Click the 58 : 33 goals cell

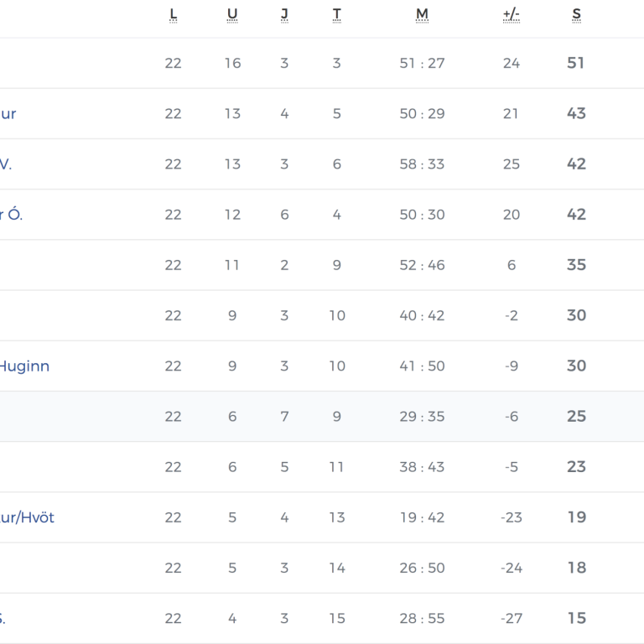[422, 164]
